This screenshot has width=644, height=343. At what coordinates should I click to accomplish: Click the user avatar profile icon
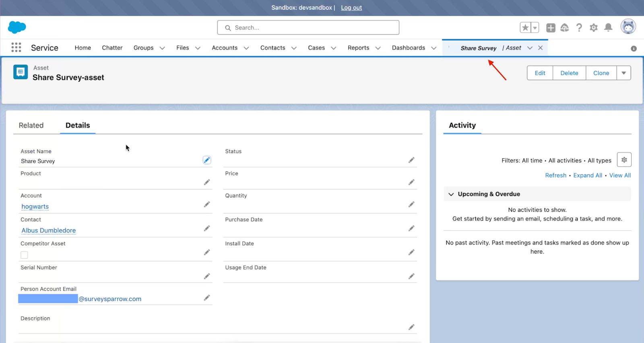point(628,27)
